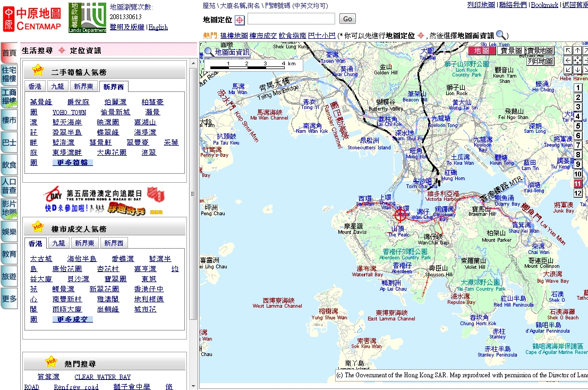Viewport: 588px width, 390px height.
Task: Open the 更多荀盤 link
Action: [72, 163]
